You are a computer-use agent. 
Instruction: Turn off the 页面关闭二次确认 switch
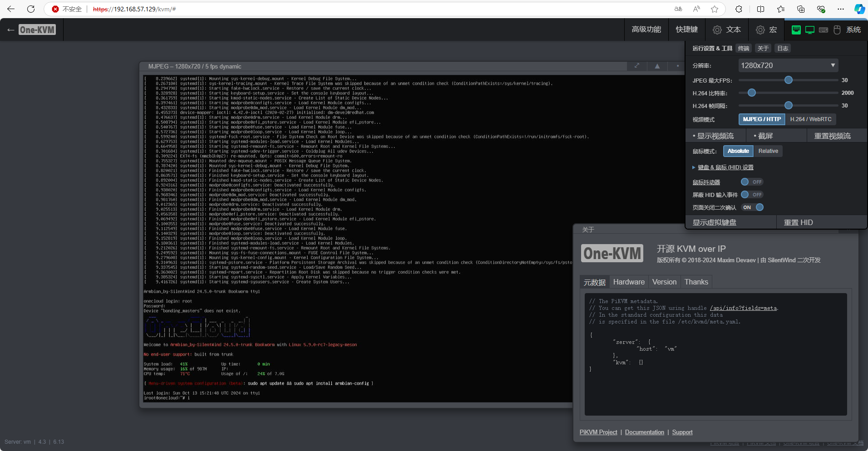click(753, 207)
